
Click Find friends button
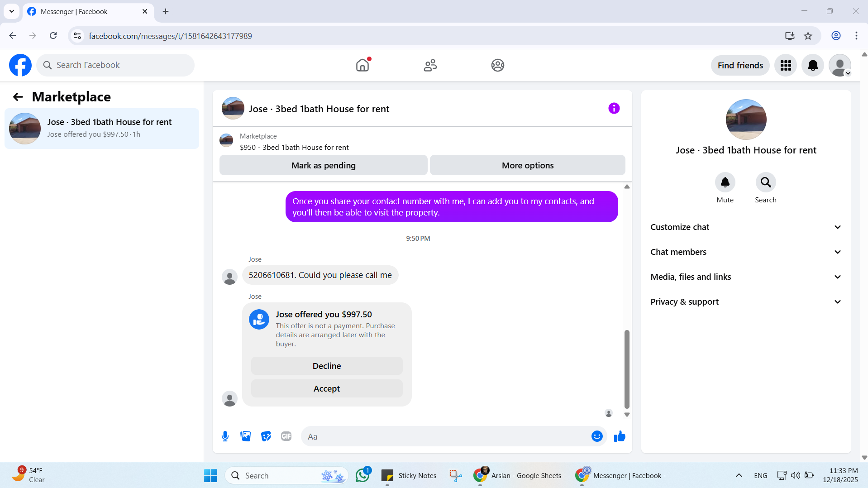click(x=740, y=65)
